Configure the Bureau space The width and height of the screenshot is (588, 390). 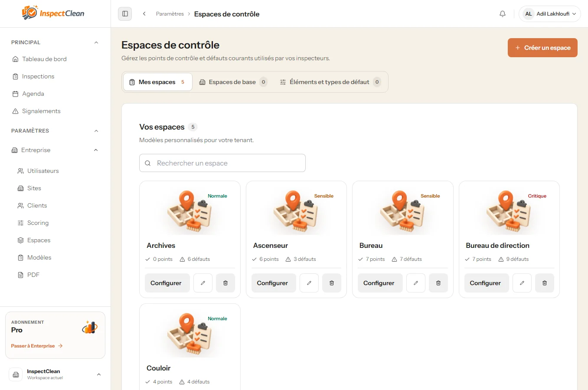(x=380, y=283)
